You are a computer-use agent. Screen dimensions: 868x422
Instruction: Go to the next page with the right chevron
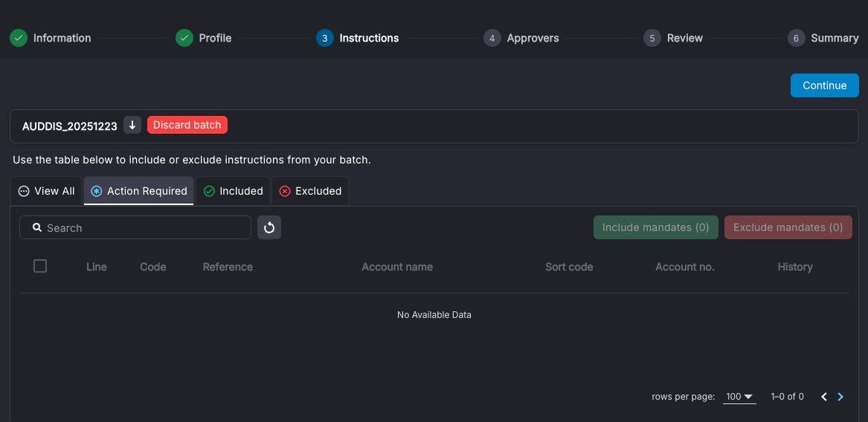[840, 397]
